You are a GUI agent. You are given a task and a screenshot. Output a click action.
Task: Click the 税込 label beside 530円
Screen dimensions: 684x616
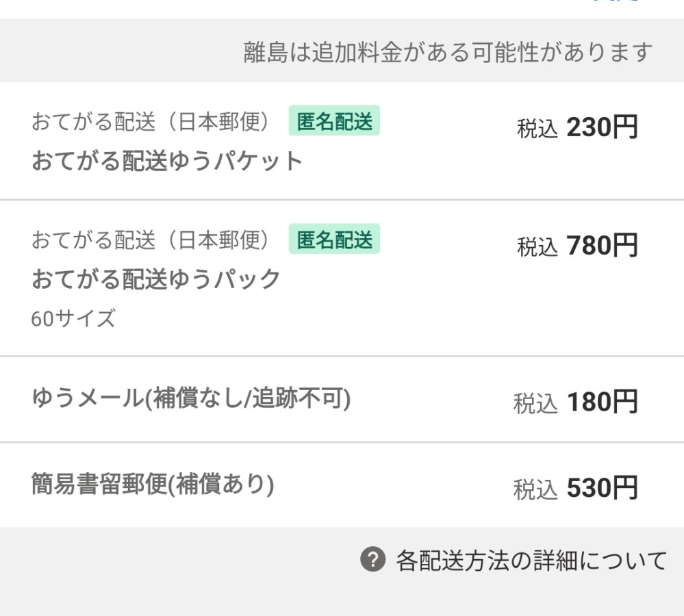tap(535, 489)
